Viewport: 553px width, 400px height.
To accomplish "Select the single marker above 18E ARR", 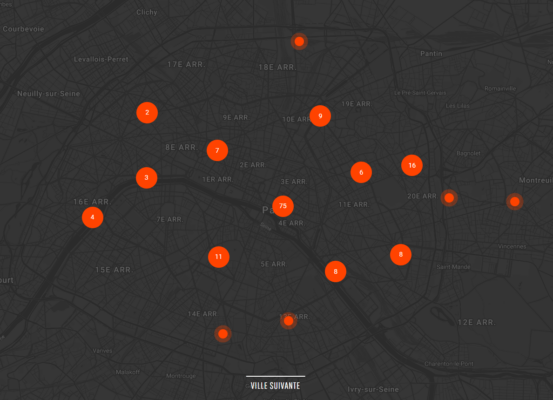I will [299, 42].
